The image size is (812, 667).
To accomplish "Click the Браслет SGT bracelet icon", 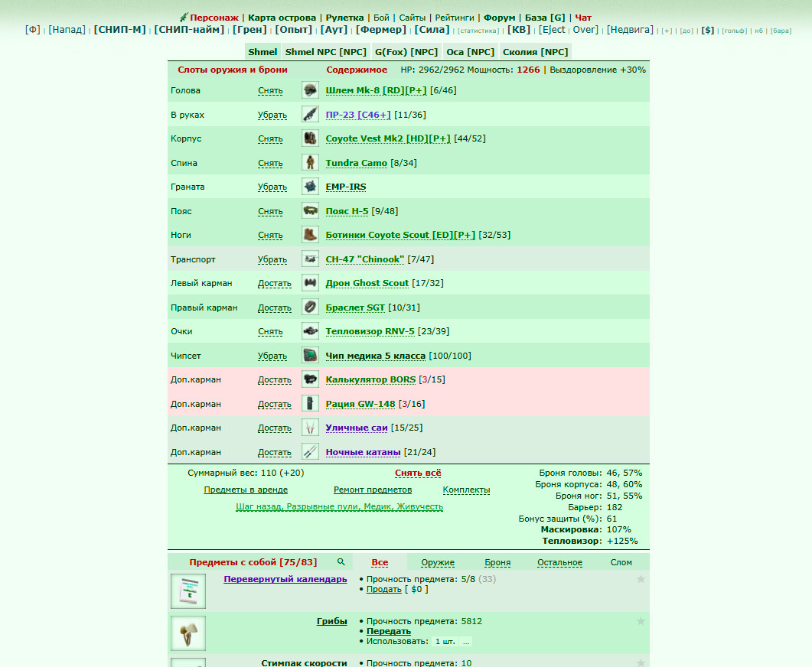I will [310, 307].
